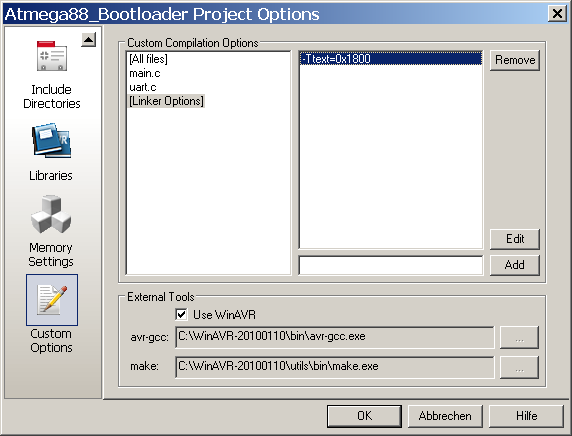Open the Memory Settings cubes icon
Screen dimensions: 572x436
(51, 215)
